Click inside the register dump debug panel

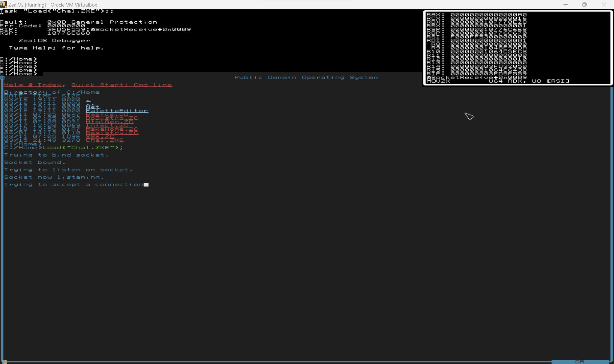coord(517,48)
